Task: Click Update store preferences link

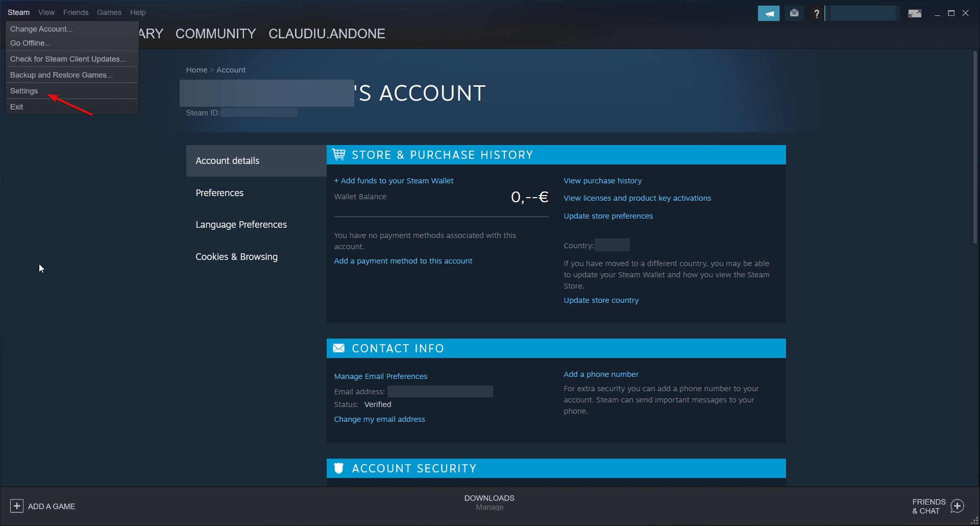Action: (608, 216)
